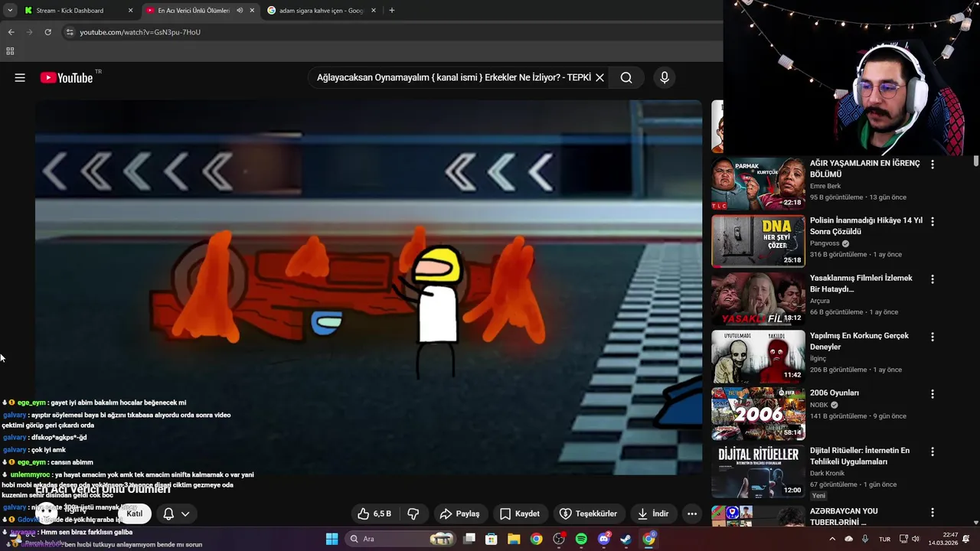Open Dijital Ritüeller thumbnail

(758, 471)
